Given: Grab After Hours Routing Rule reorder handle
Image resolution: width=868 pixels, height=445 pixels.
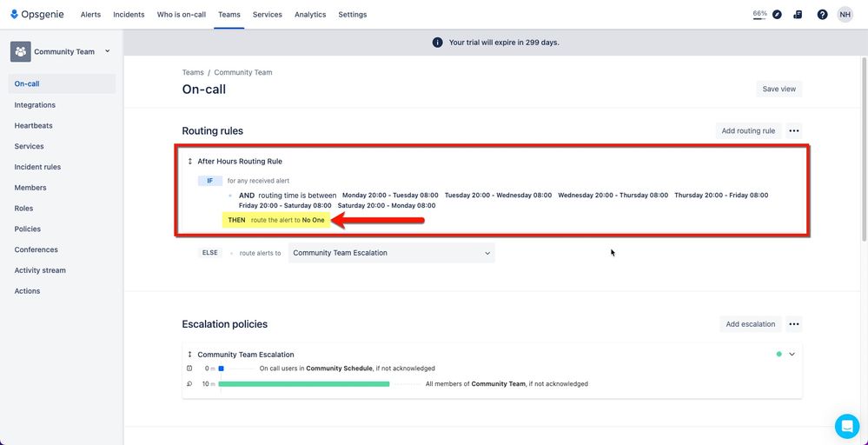Looking at the screenshot, I should 190,162.
